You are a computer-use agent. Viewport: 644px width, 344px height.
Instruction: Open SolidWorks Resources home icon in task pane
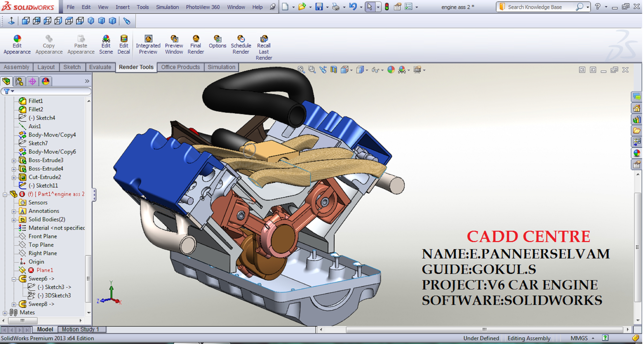coord(637,109)
